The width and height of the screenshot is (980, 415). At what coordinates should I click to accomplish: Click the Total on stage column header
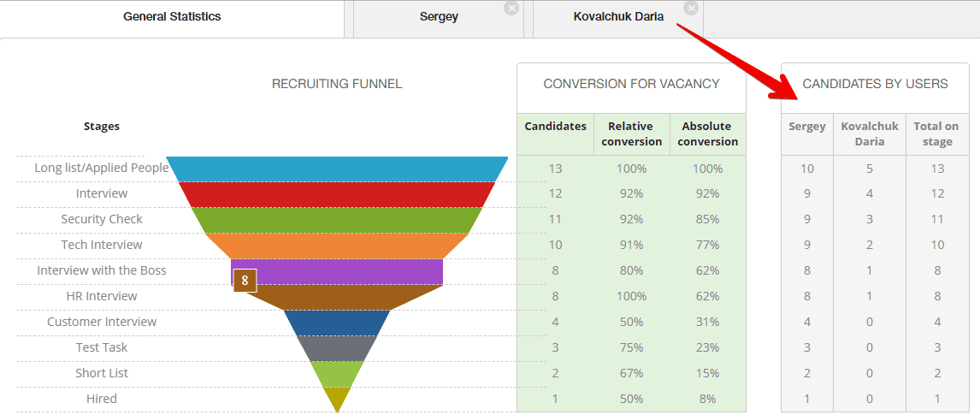coord(936,133)
